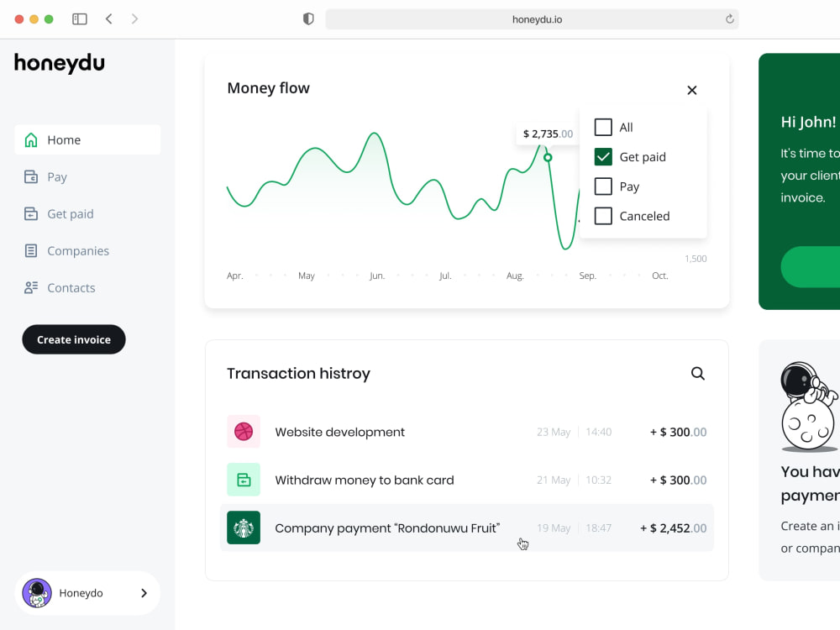This screenshot has height=630, width=840.
Task: Click the green withdraw card icon
Action: (x=244, y=480)
